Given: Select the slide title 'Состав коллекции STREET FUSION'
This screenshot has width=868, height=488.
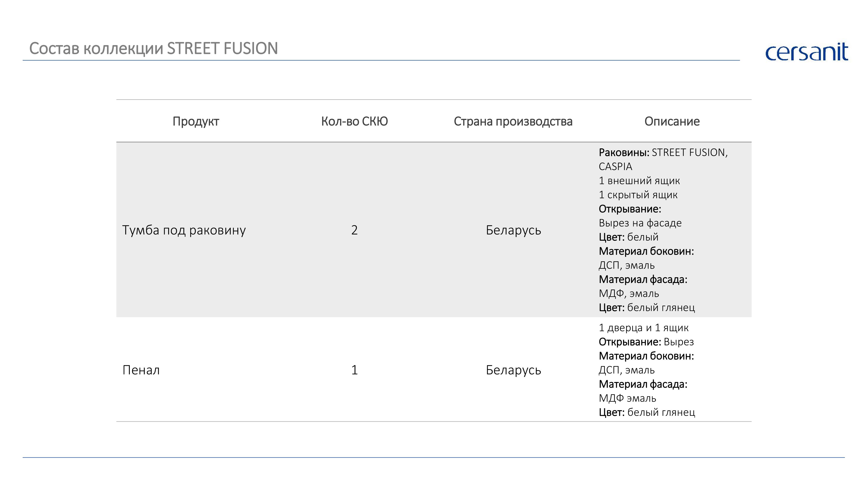Looking at the screenshot, I should tap(154, 49).
